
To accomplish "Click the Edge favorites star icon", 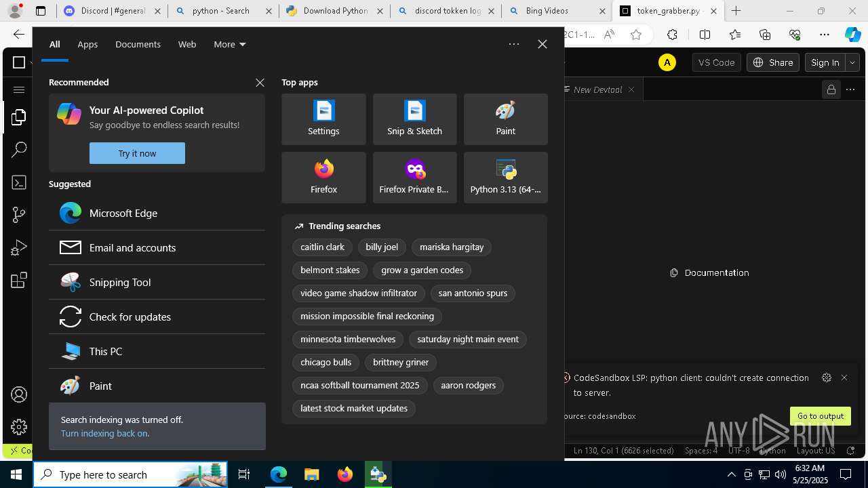I will pyautogui.click(x=636, y=35).
